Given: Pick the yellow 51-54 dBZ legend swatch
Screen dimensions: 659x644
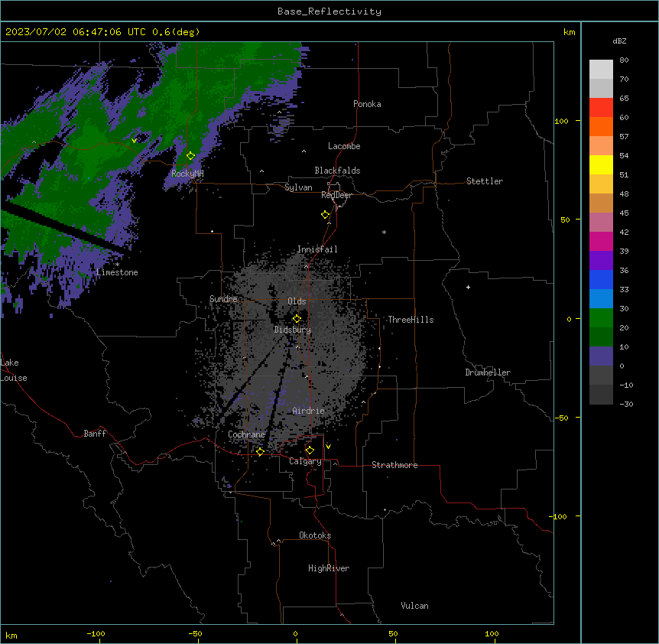Looking at the screenshot, I should pos(601,164).
